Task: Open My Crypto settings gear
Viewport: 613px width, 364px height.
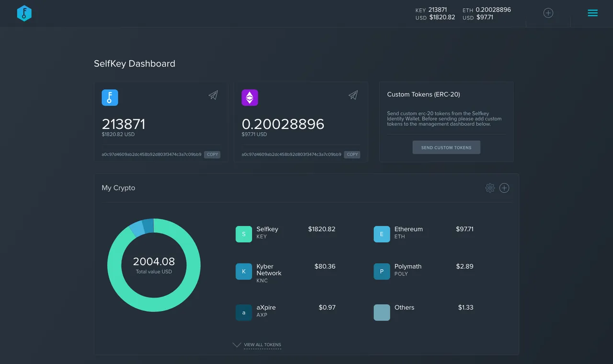Action: point(490,188)
